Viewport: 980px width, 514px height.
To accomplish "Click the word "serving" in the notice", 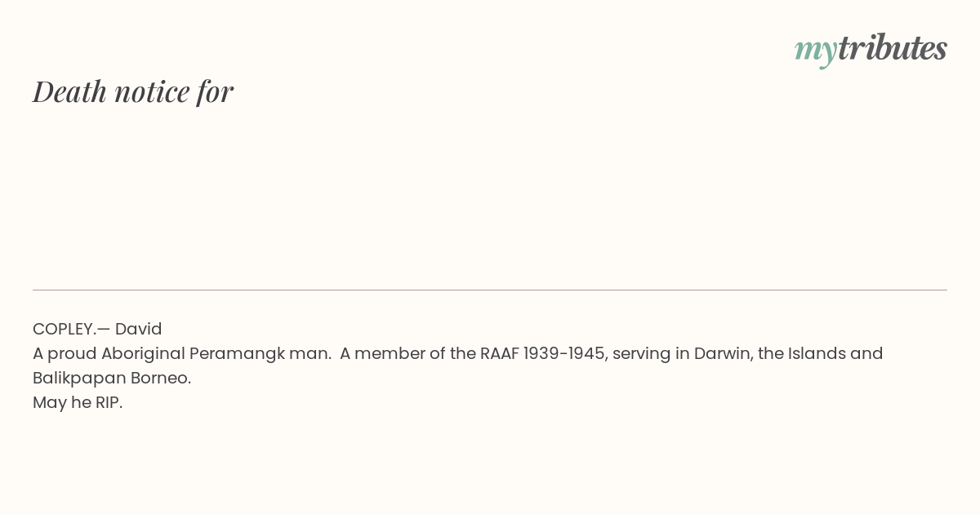I will click(641, 353).
